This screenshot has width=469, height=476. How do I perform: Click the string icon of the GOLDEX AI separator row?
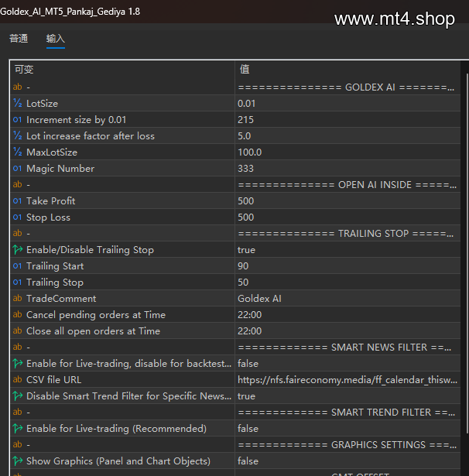[x=17, y=87]
